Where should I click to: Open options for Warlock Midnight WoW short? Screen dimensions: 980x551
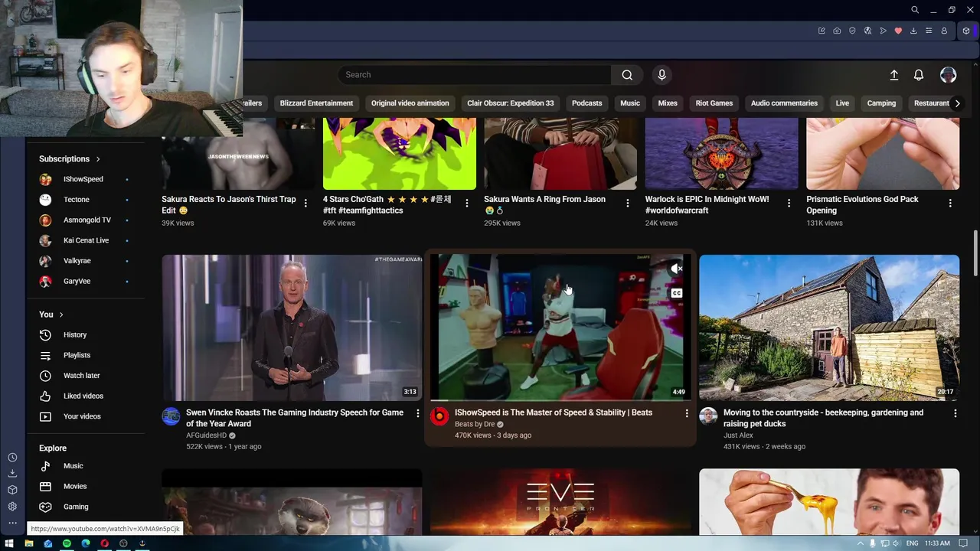[789, 204]
